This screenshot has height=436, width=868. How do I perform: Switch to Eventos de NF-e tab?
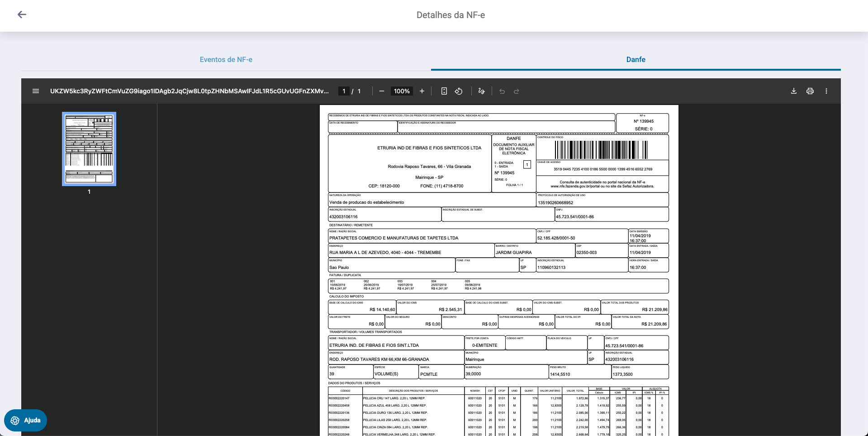tap(226, 59)
